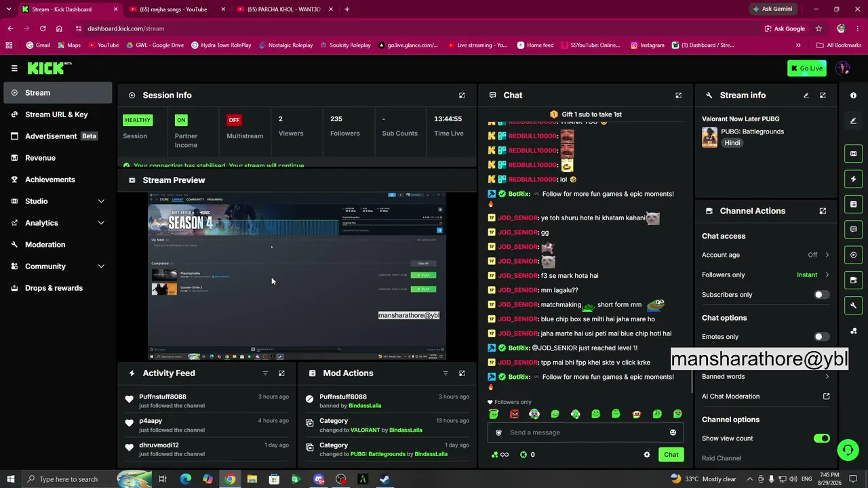
Task: Open the Achievements page
Action: [58, 180]
